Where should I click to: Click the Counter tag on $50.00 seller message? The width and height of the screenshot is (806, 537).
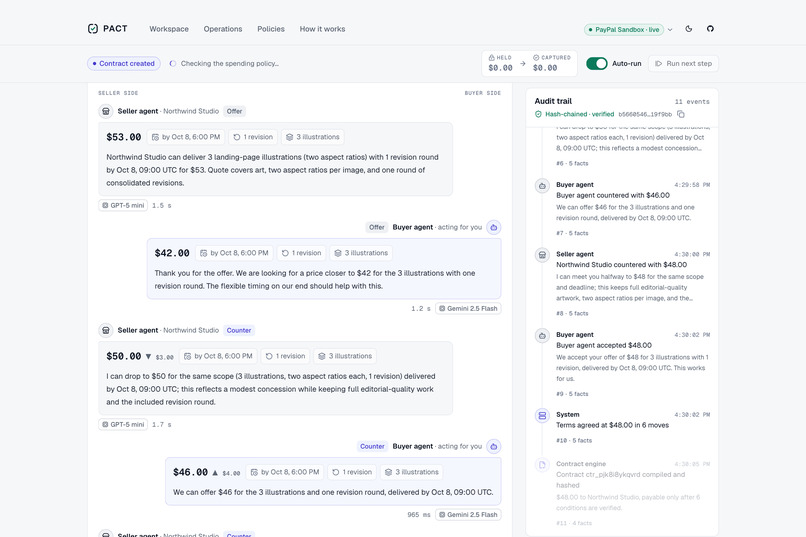coord(239,330)
